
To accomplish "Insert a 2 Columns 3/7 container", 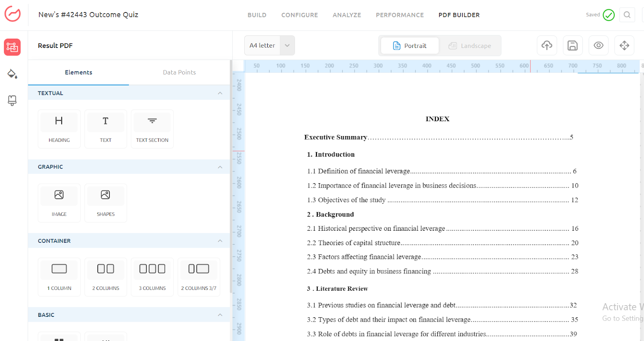I will [199, 277].
